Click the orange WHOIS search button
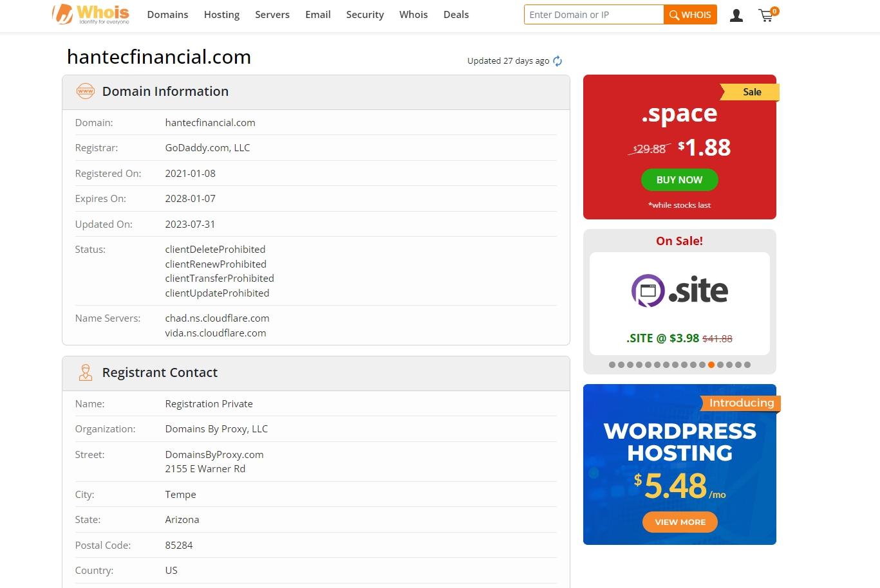The width and height of the screenshot is (880, 588). pos(690,15)
